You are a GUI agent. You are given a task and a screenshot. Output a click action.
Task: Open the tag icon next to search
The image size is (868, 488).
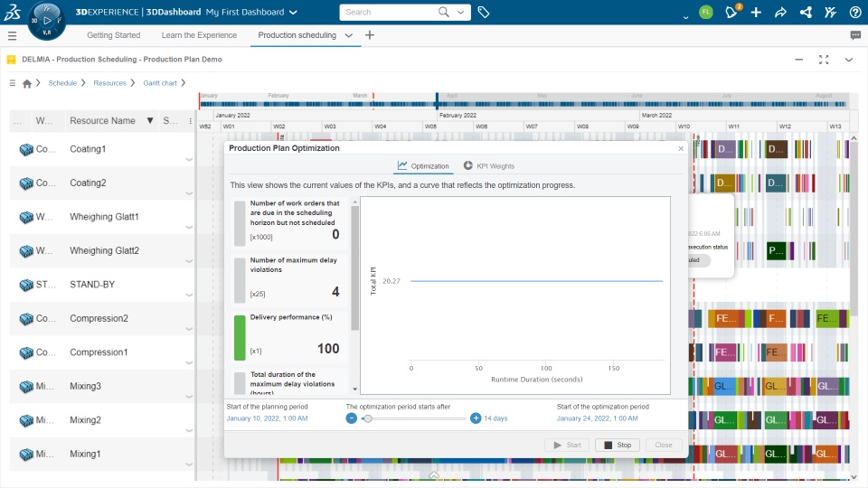click(483, 12)
